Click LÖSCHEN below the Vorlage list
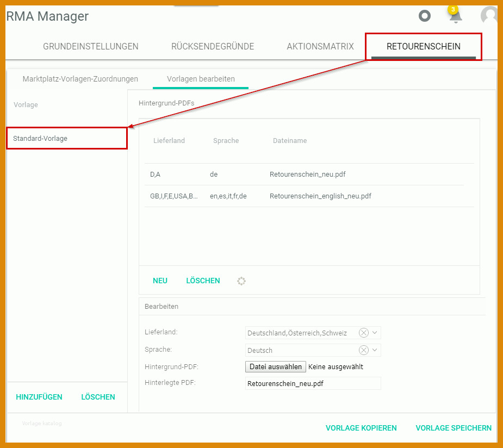Viewport: 503px width, 448px height. click(x=98, y=397)
